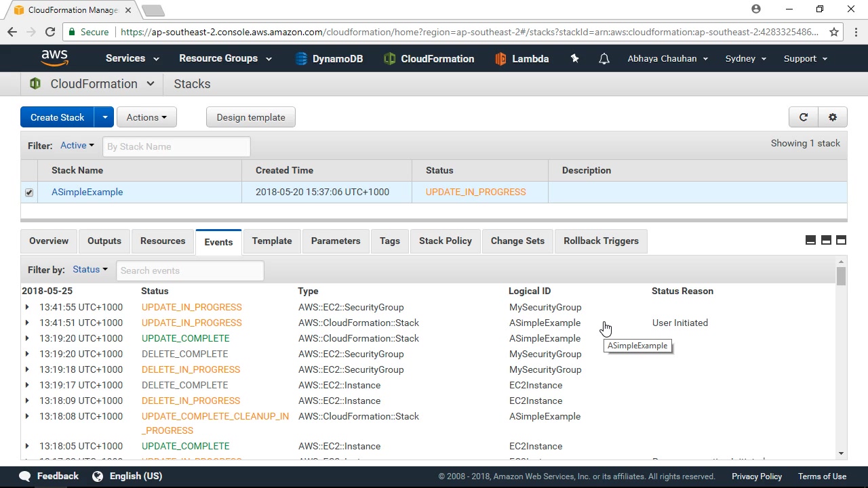Open the notifications bell

(x=604, y=59)
